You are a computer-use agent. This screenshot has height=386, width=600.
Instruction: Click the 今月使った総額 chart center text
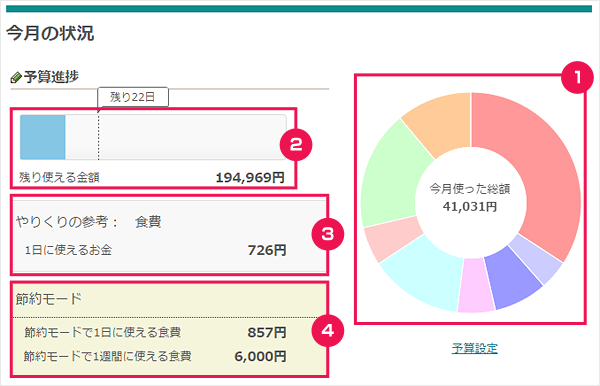[x=470, y=189]
